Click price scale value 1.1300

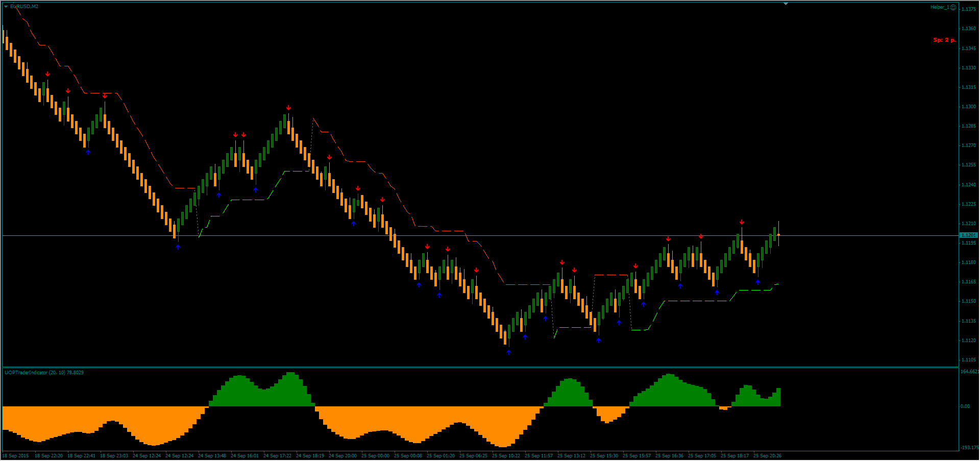point(969,107)
